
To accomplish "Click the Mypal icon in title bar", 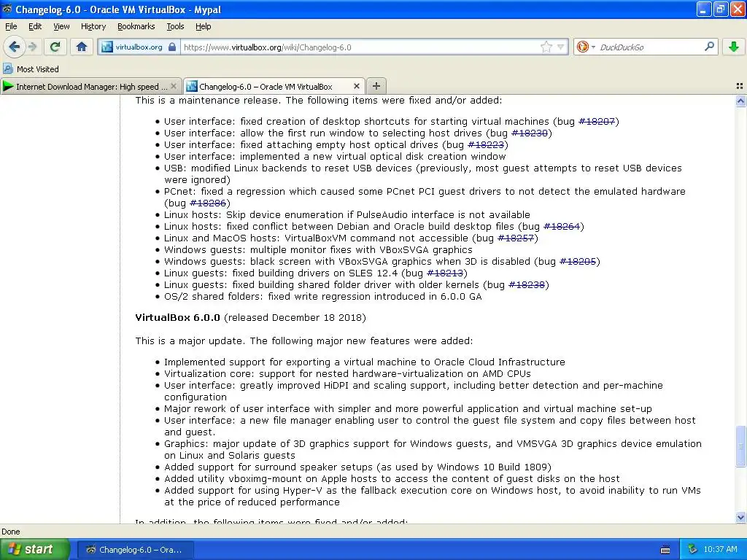I will (7, 9).
